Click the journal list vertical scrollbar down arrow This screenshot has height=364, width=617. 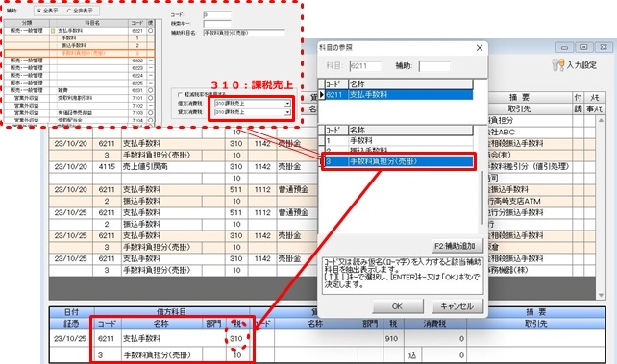point(601,295)
